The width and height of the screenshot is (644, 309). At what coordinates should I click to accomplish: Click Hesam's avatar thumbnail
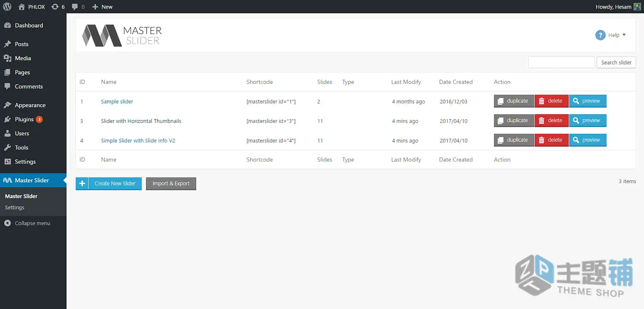(637, 7)
